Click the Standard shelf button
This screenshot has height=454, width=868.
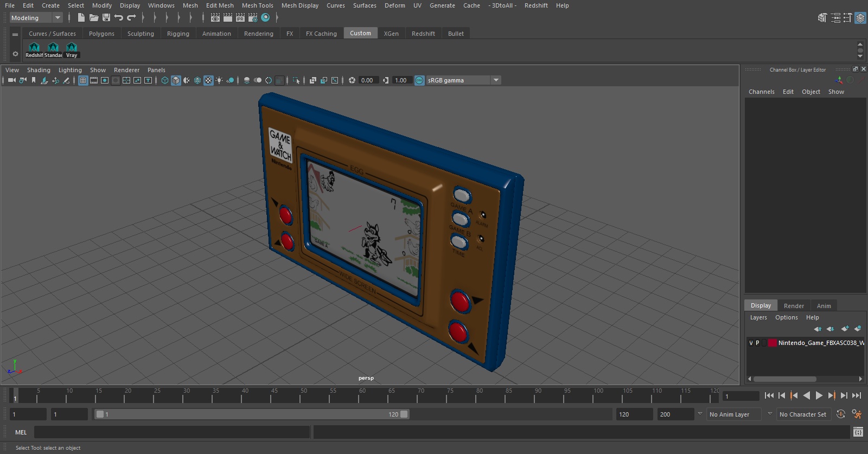click(x=53, y=50)
